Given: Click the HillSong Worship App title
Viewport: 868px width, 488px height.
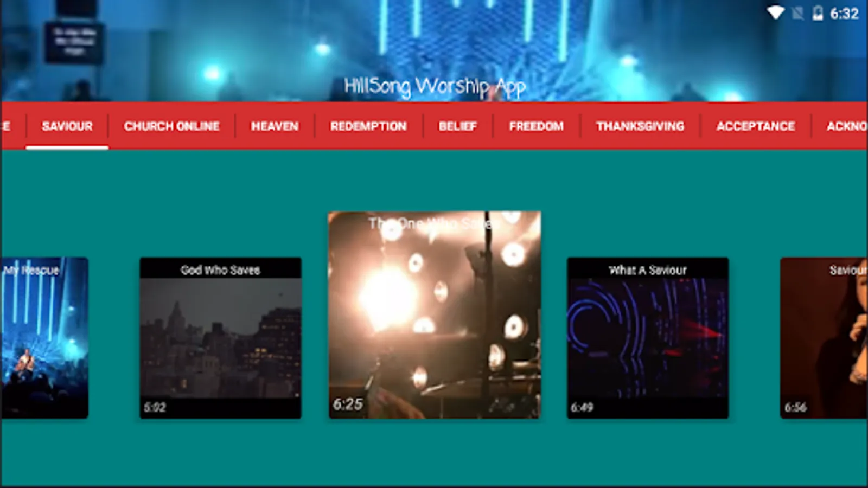Looking at the screenshot, I should [435, 87].
